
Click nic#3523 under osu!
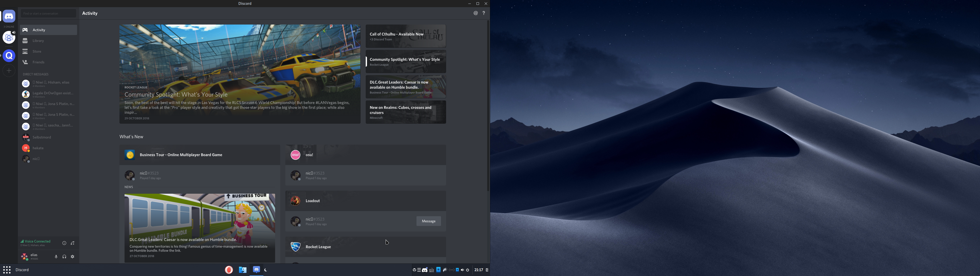[315, 173]
